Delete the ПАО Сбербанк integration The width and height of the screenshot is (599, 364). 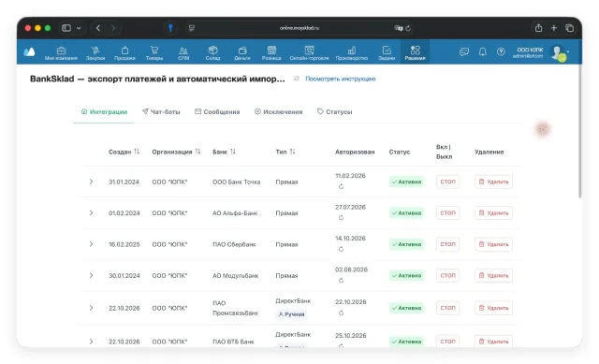[x=493, y=244]
